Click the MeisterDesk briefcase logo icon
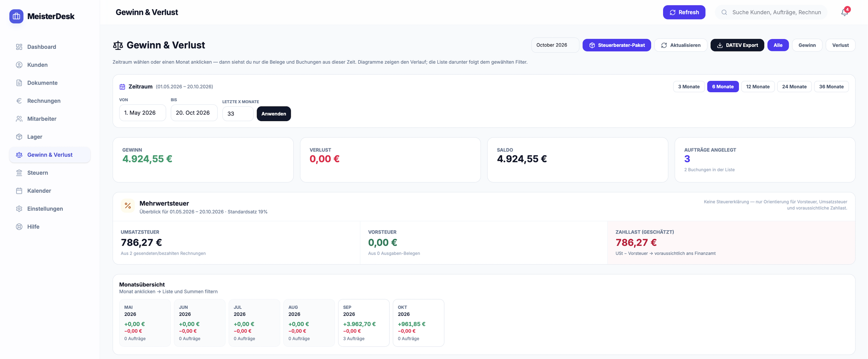This screenshot has width=868, height=359. tap(16, 16)
